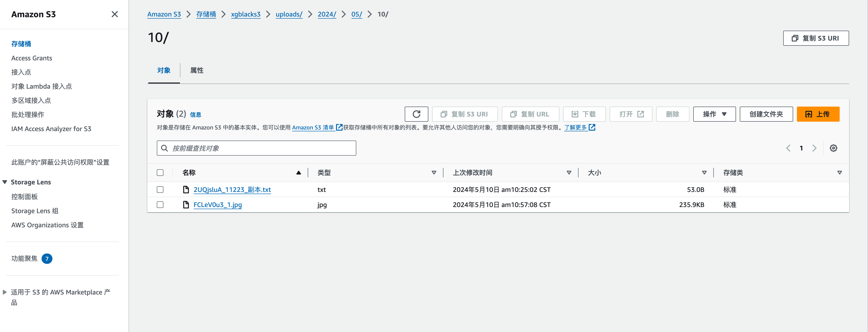Expand 适用于 S3 的 AWS Marketplace 产品

click(5, 292)
